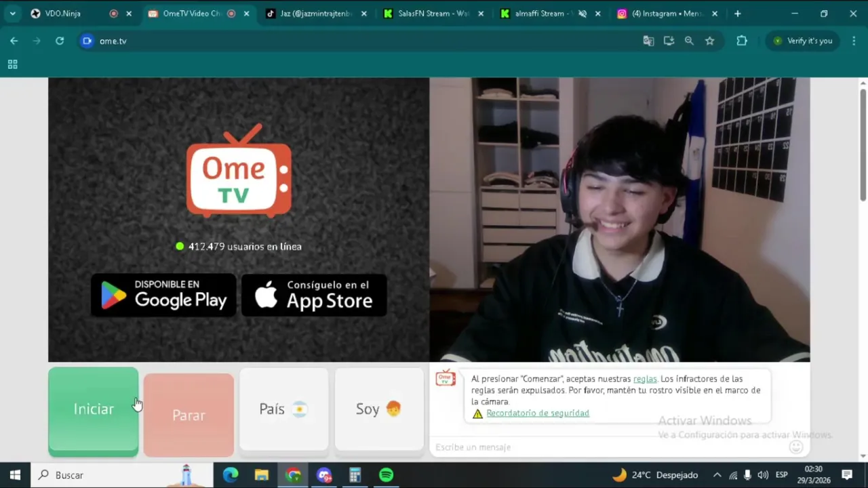Unmute the almaffi Stream tab
The height and width of the screenshot is (488, 868).
(x=582, y=14)
